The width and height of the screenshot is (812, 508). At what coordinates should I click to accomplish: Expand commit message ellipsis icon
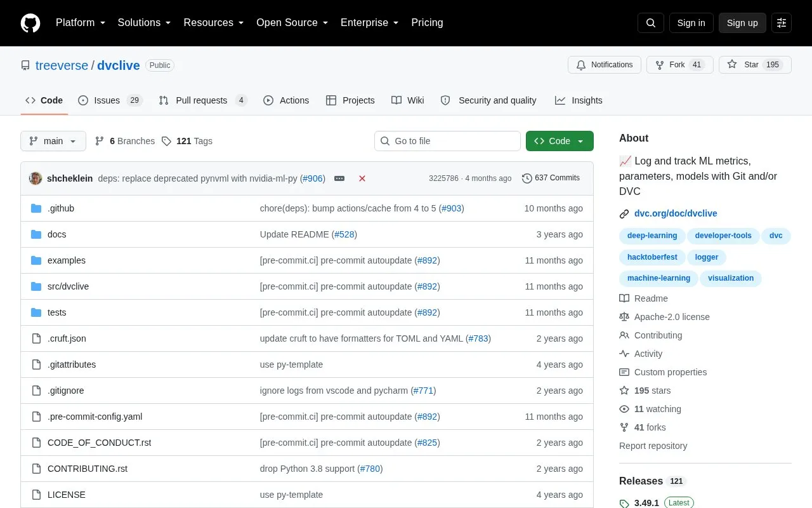(339, 178)
